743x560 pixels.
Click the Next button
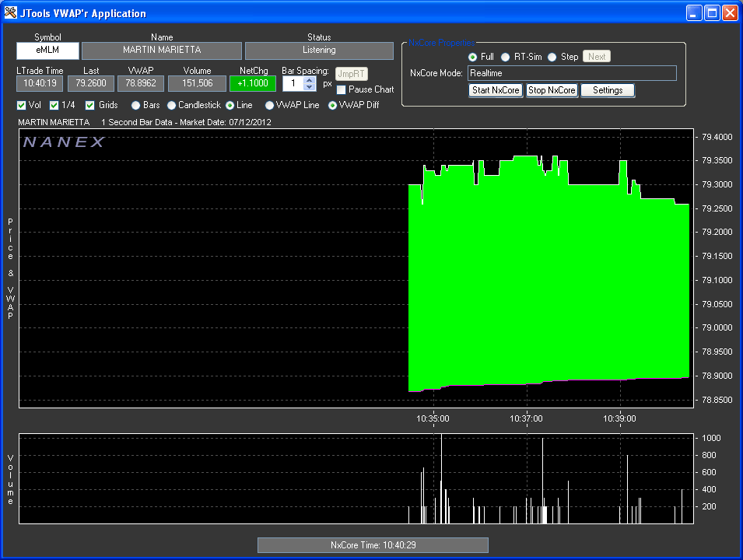(597, 57)
